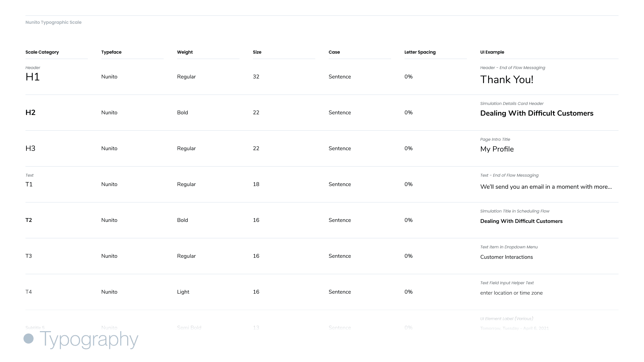
Task: Click the H1 scale category label
Action: (x=33, y=77)
